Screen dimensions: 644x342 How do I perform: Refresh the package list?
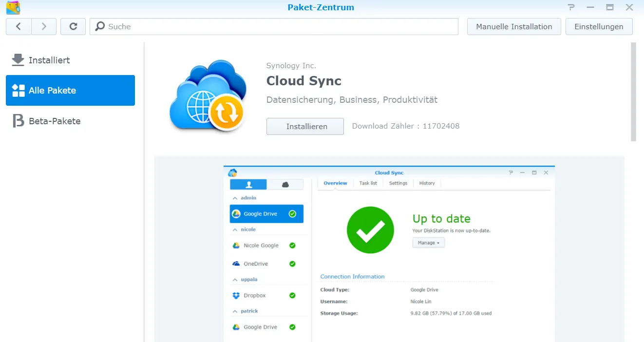point(73,26)
